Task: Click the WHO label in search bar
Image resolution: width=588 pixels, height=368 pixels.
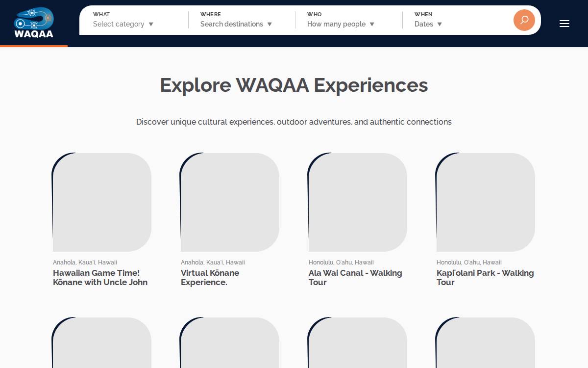Action: point(315,14)
